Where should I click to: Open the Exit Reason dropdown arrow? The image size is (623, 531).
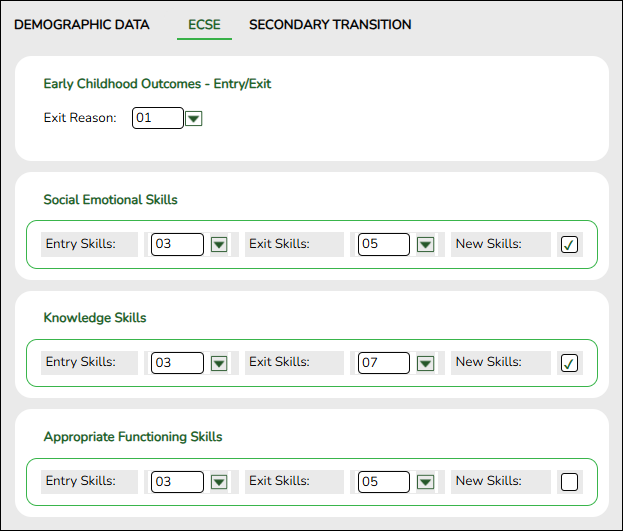click(194, 119)
